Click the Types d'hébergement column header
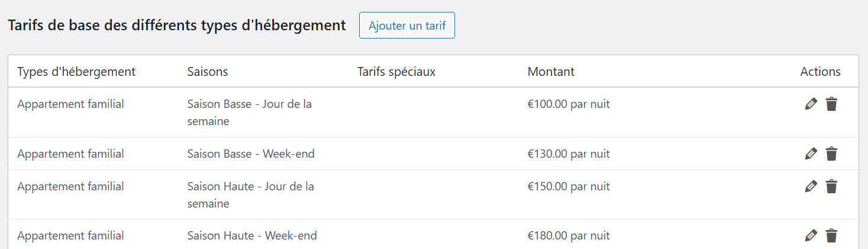This screenshot has width=868, height=249. point(76,72)
